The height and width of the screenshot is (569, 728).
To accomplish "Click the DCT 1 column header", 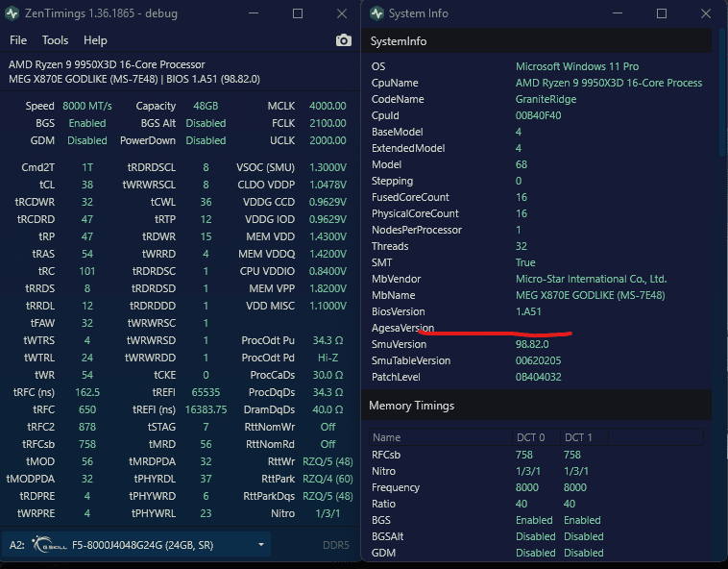I will pyautogui.click(x=584, y=437).
